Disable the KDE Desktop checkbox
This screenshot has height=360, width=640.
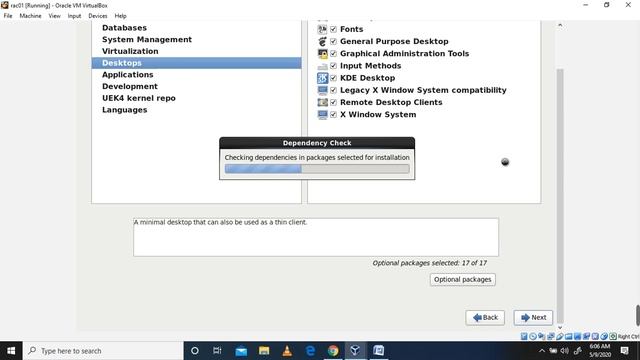point(333,78)
